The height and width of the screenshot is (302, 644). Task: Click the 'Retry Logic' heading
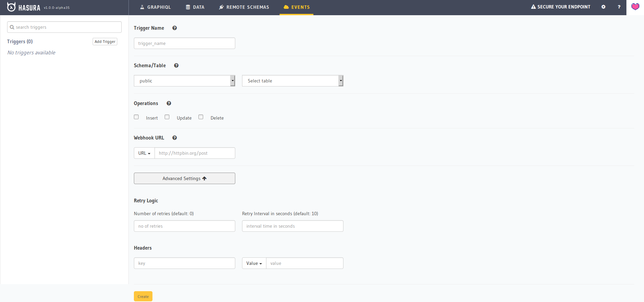[146, 201]
